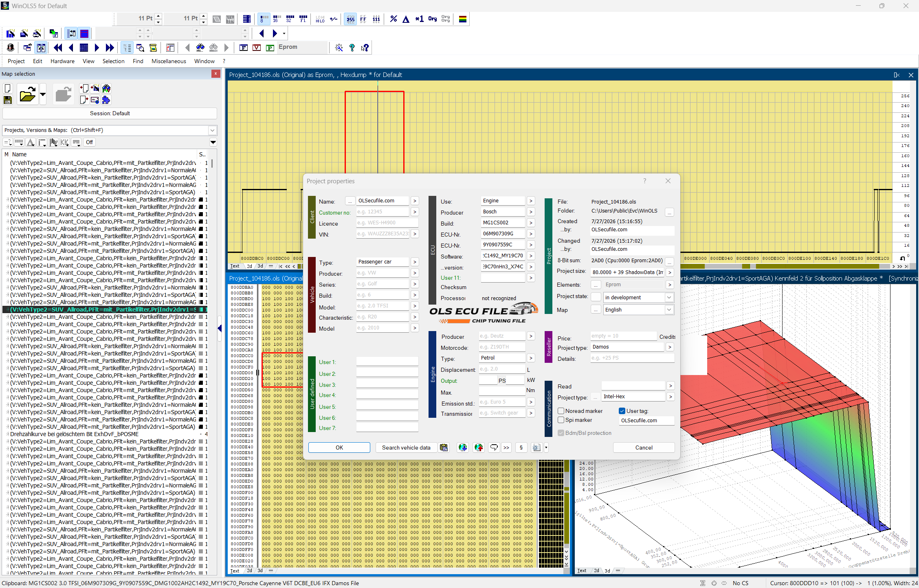Toggle the Noread marker checkbox
Viewport: 919px width, 588px height.
click(561, 411)
